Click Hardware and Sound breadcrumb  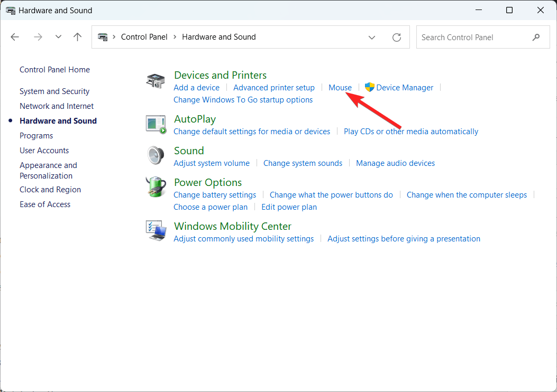pos(219,37)
